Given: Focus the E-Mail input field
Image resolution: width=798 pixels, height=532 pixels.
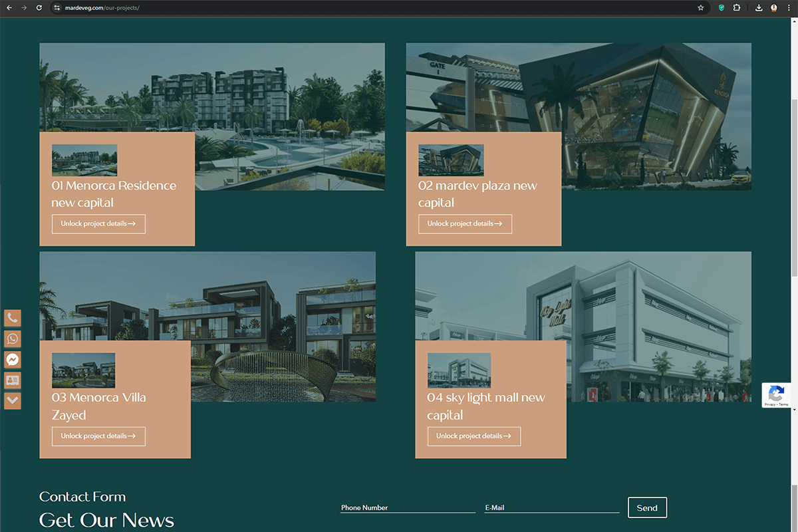Looking at the screenshot, I should point(551,507).
